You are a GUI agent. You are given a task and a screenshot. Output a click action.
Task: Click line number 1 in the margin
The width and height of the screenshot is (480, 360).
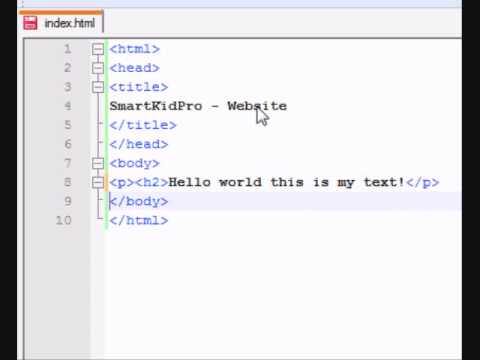point(68,49)
